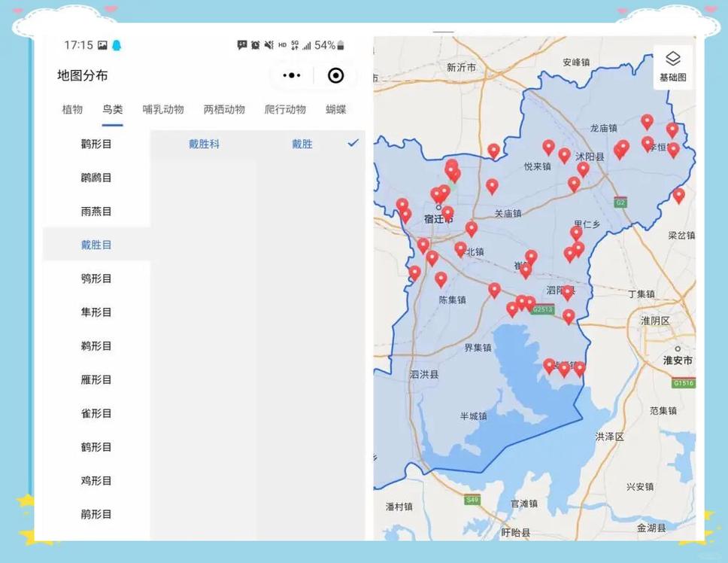Expand the 雀形目 order in sidebar

tap(96, 413)
